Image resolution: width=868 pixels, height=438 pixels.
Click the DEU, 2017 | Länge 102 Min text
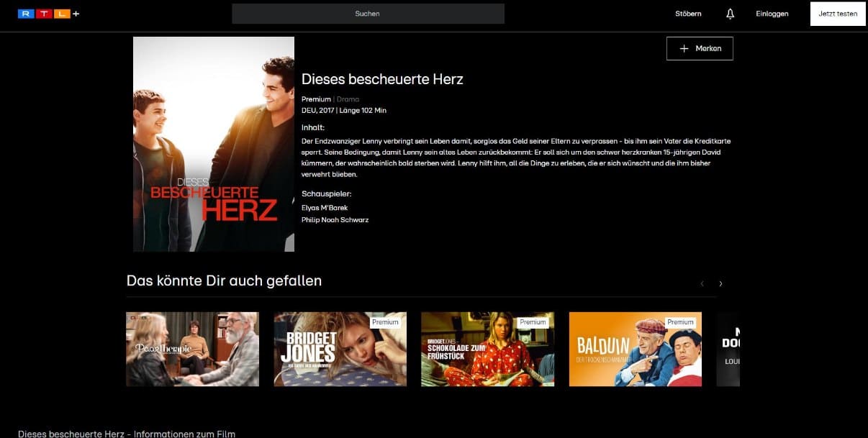click(x=344, y=110)
